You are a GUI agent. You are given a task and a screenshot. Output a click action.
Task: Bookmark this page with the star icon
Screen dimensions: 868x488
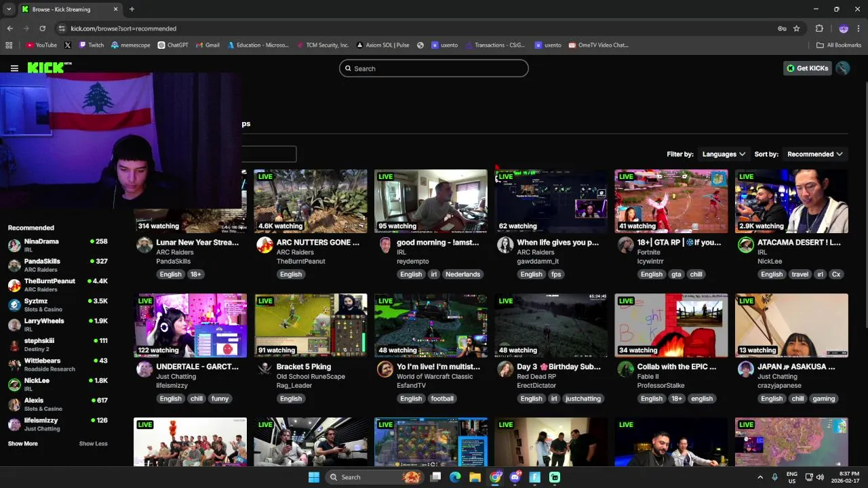797,28
